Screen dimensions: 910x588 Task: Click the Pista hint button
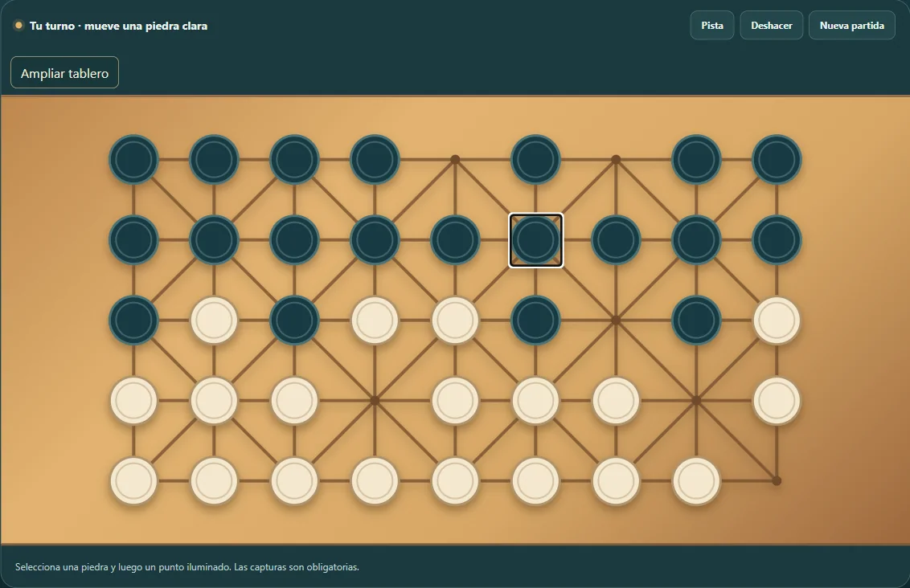(712, 26)
